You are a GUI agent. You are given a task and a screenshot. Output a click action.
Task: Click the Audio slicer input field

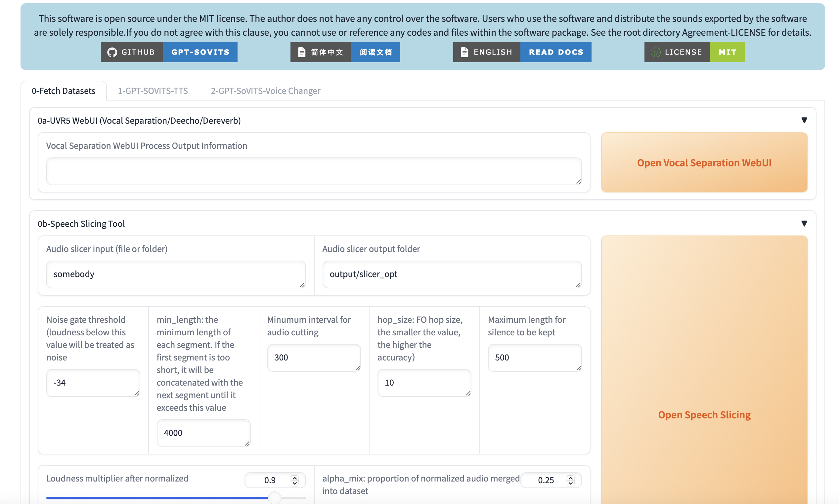point(176,274)
